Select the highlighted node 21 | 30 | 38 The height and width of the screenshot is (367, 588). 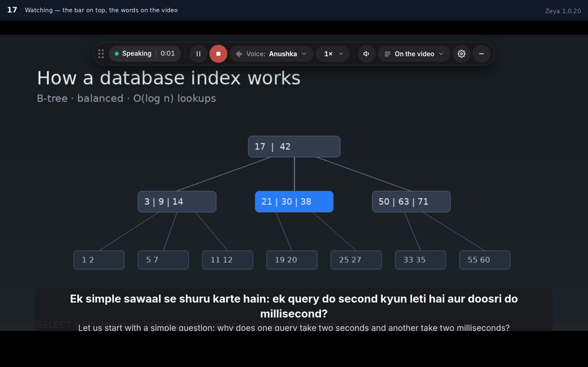[294, 202]
